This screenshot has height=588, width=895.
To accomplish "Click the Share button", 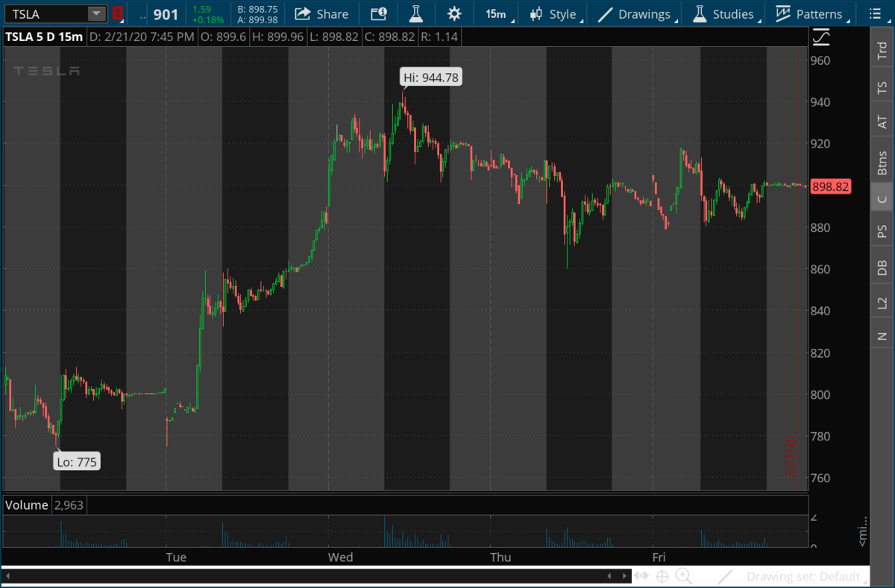I will pos(321,13).
